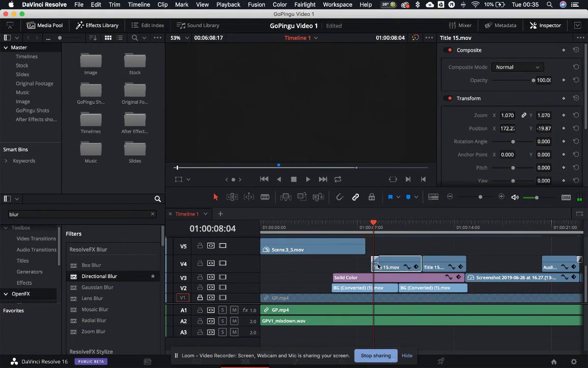Viewport: 588px width, 368px height.
Task: Solo the A2 audio track
Action: tap(223, 321)
